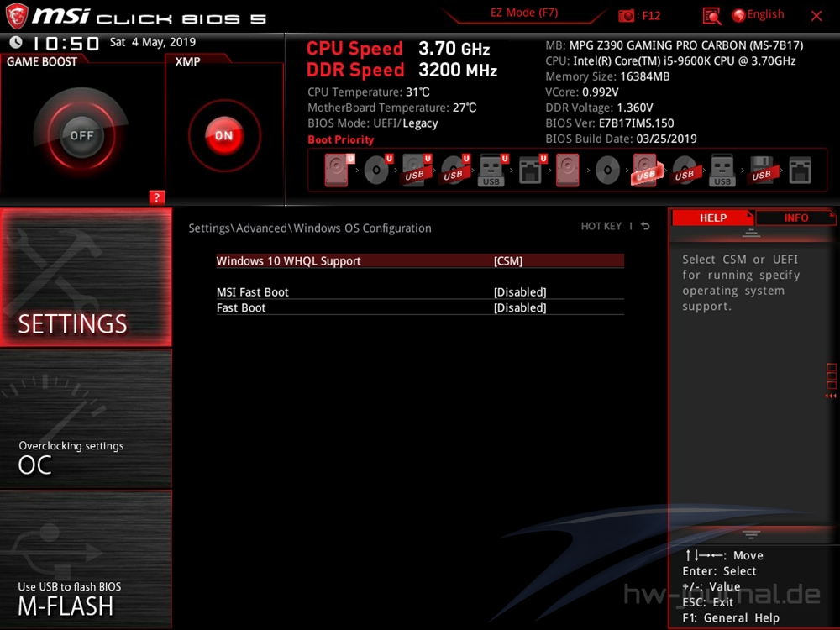Switch to the HELP tab

712,218
